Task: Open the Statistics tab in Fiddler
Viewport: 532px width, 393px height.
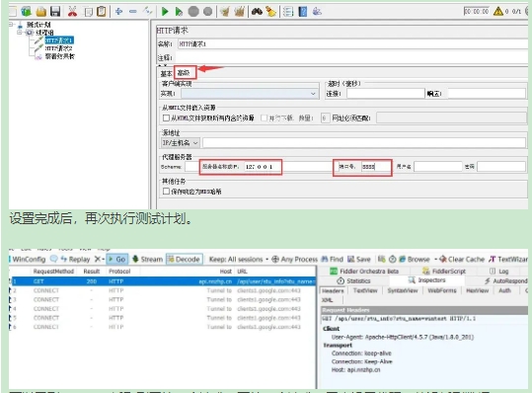Action: (353, 281)
